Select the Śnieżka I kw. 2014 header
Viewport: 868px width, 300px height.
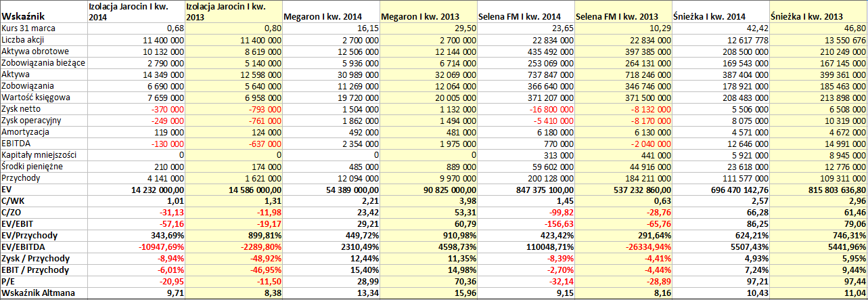720,12
